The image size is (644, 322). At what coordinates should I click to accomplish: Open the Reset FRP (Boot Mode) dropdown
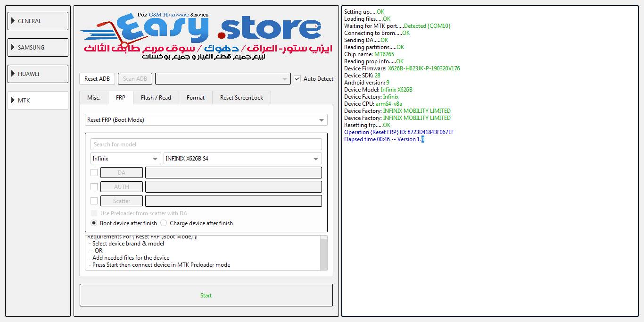click(206, 120)
